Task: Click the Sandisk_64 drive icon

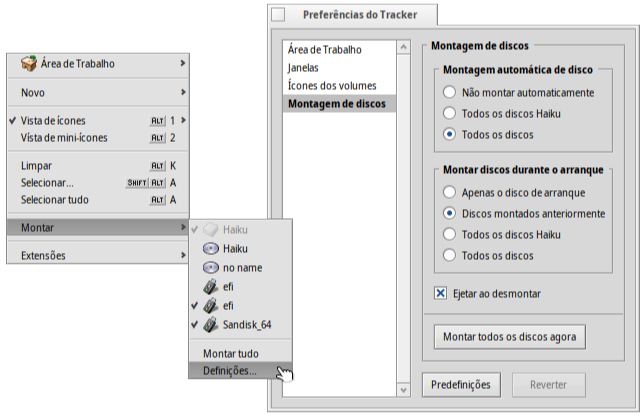Action: coord(210,324)
